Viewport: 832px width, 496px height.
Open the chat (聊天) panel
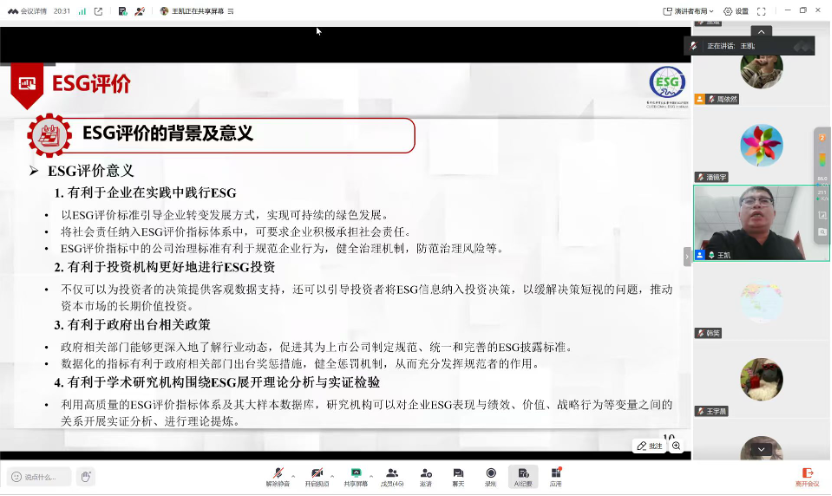(458, 477)
